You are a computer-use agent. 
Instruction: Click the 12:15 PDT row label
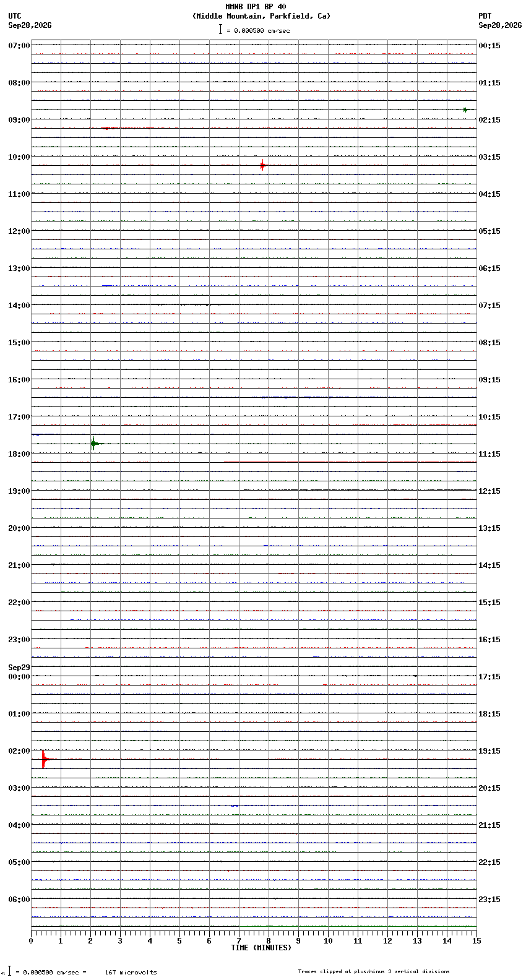pyautogui.click(x=489, y=491)
